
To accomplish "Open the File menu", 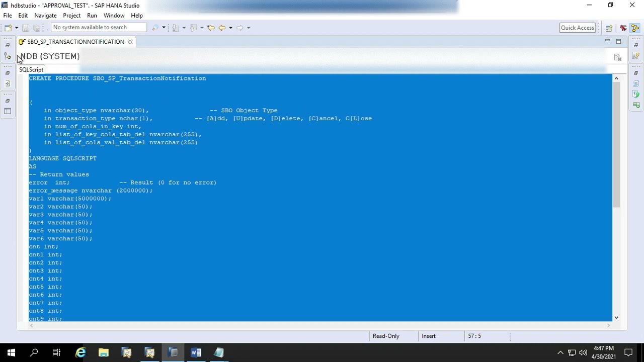I will click(8, 16).
